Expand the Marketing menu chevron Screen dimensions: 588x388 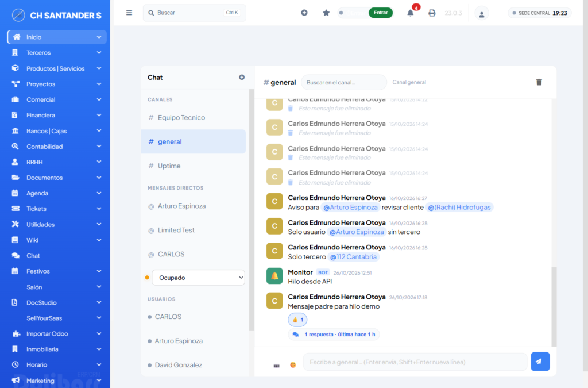99,381
